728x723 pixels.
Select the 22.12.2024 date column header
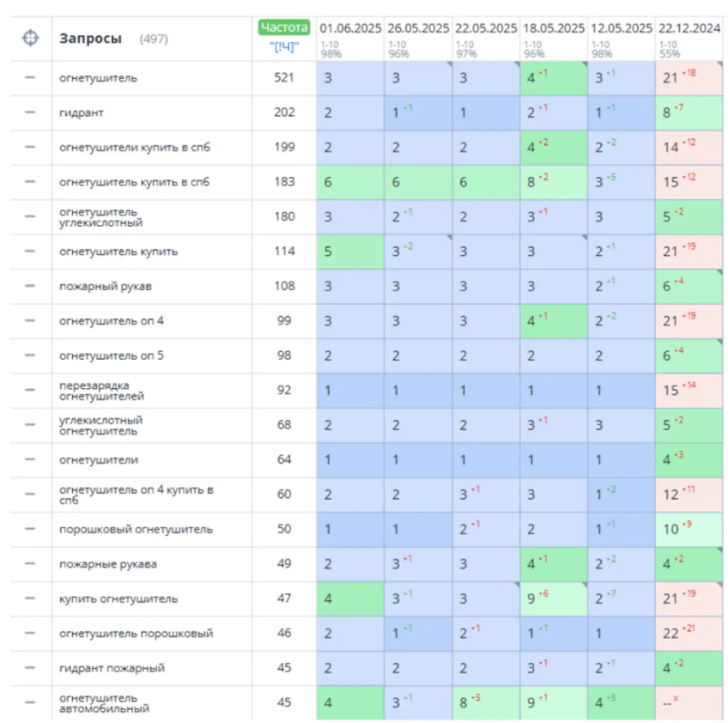click(689, 27)
